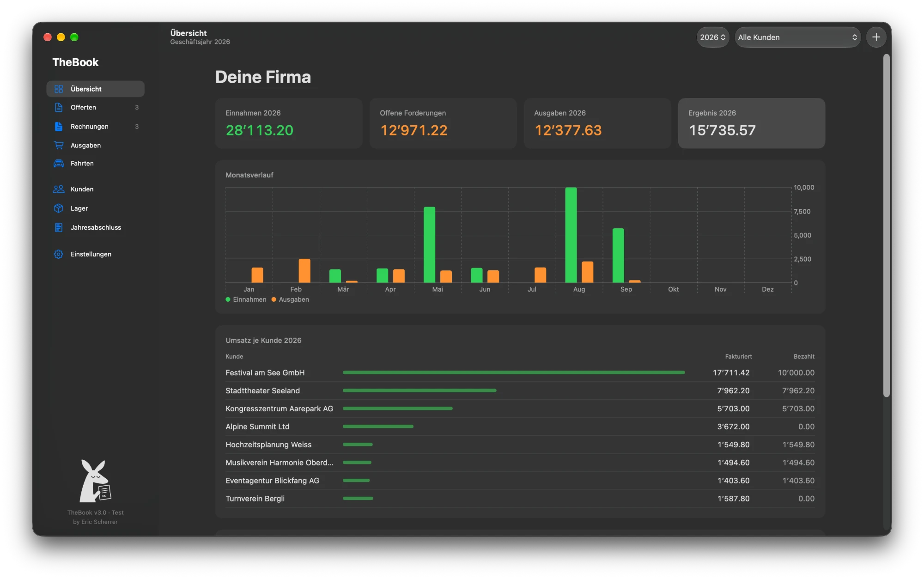Go to Offerten section
Screen dimensions: 924x579
(x=96, y=107)
